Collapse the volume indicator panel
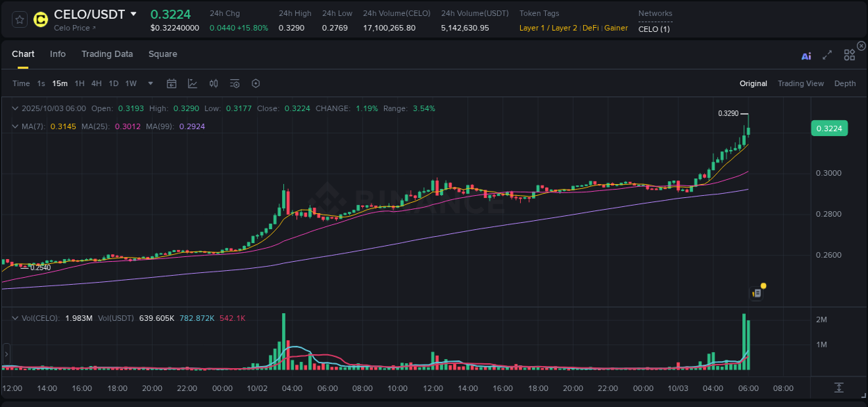 15,317
